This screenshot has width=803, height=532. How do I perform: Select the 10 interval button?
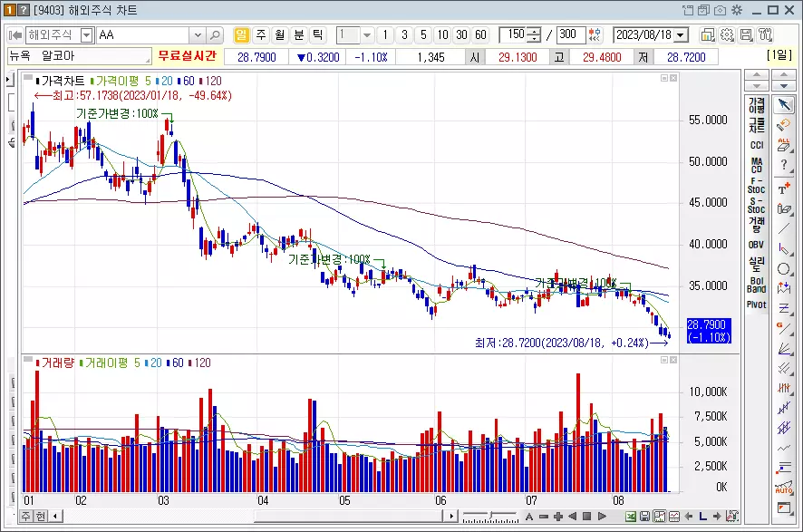pos(442,34)
